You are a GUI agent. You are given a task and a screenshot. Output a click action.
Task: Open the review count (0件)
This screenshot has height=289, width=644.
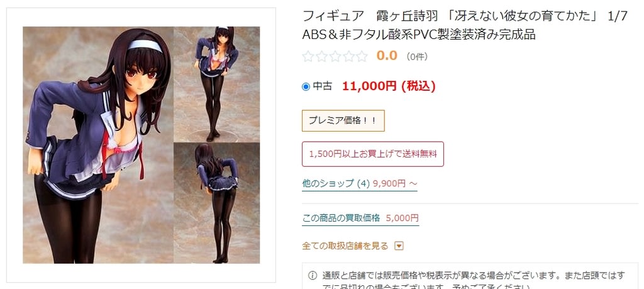pos(417,57)
